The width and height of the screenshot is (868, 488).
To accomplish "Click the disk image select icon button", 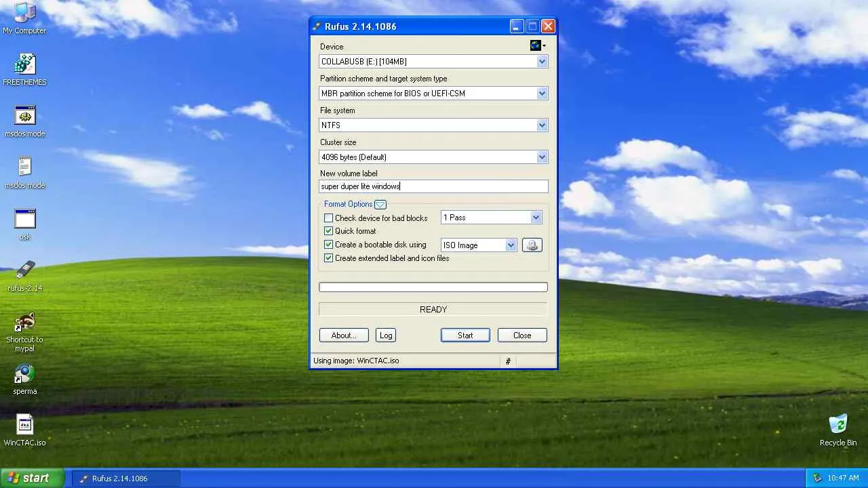I will (x=532, y=245).
